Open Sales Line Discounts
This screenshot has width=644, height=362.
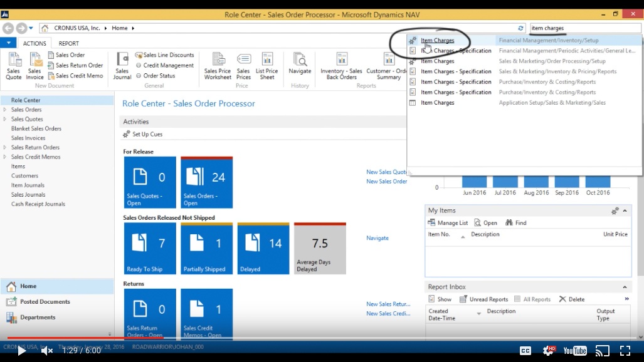tap(164, 54)
